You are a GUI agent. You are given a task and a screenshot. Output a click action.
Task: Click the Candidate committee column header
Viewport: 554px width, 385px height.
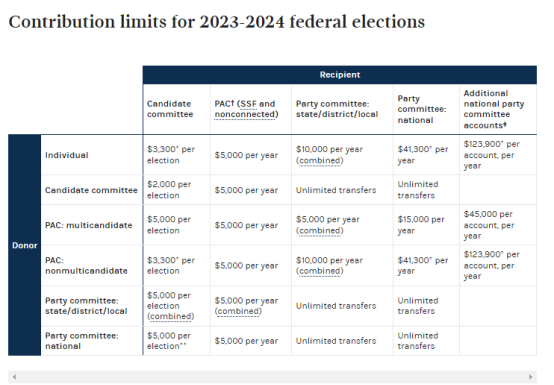[x=170, y=109]
